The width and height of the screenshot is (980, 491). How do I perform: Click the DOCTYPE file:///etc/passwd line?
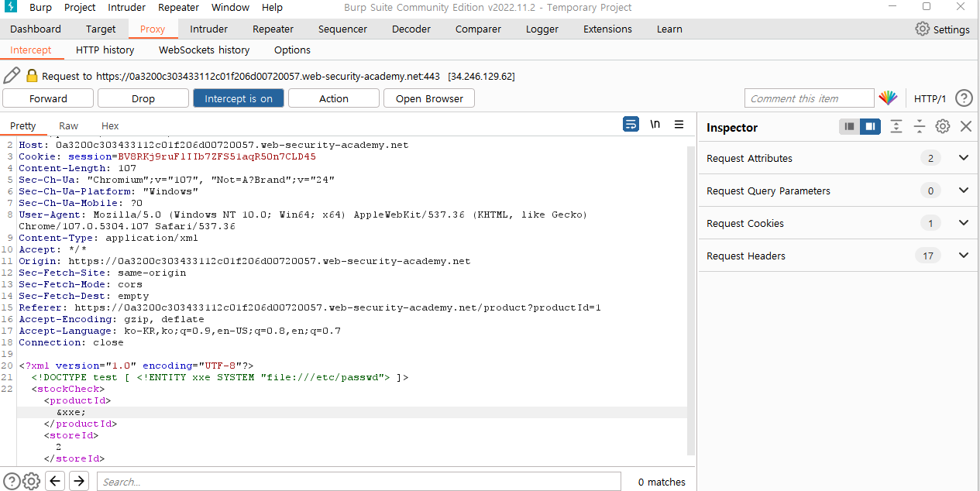[220, 377]
